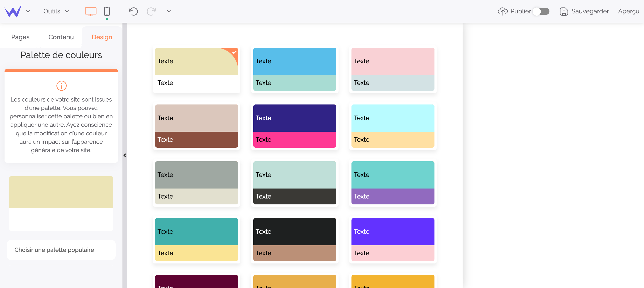Click the current palette preview in sidebar
The height and width of the screenshot is (288, 644).
[x=61, y=203]
